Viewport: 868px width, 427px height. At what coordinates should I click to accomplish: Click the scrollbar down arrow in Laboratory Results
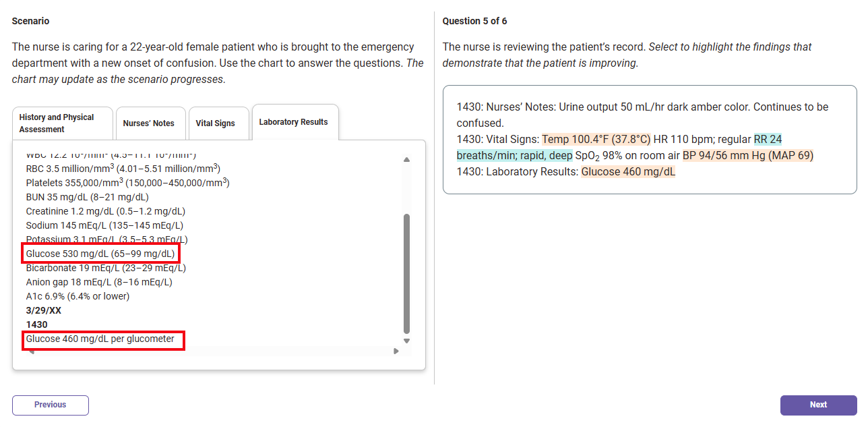click(x=406, y=341)
